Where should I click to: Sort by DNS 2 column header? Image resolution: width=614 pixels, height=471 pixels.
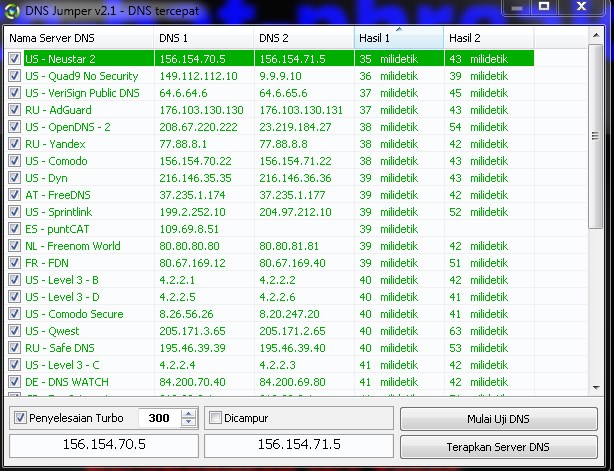coord(304,38)
